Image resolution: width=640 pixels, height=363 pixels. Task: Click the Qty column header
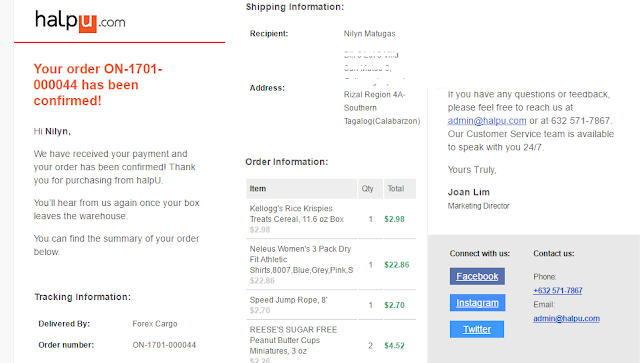tap(371, 189)
